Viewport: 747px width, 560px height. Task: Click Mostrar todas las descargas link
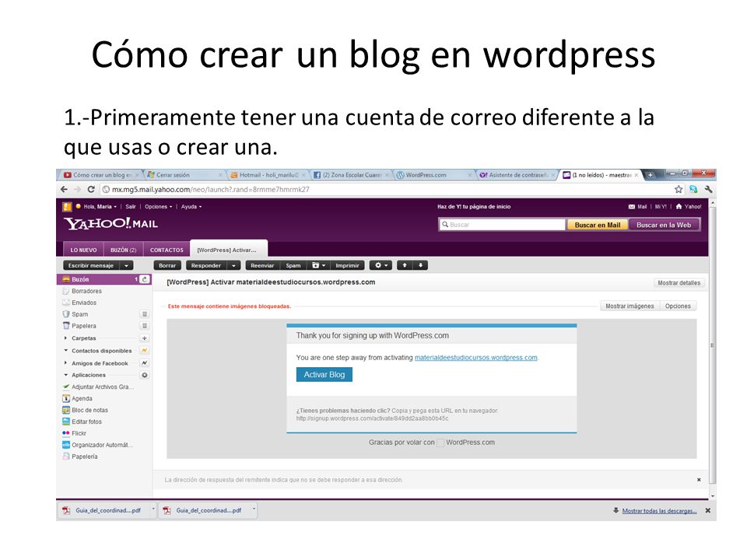[x=659, y=510]
